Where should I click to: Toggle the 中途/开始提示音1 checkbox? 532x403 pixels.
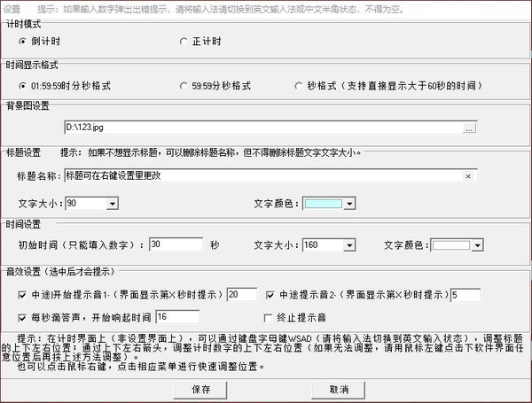(x=23, y=295)
